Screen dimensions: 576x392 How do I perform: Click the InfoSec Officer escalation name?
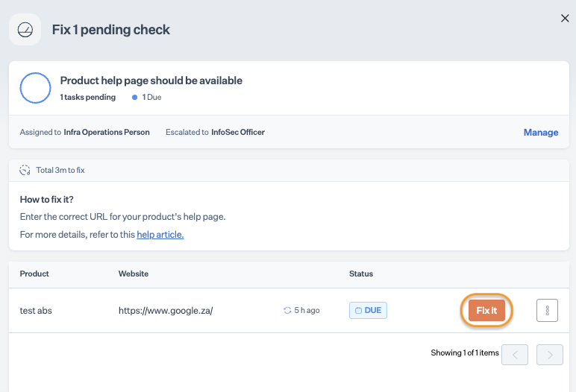(238, 132)
